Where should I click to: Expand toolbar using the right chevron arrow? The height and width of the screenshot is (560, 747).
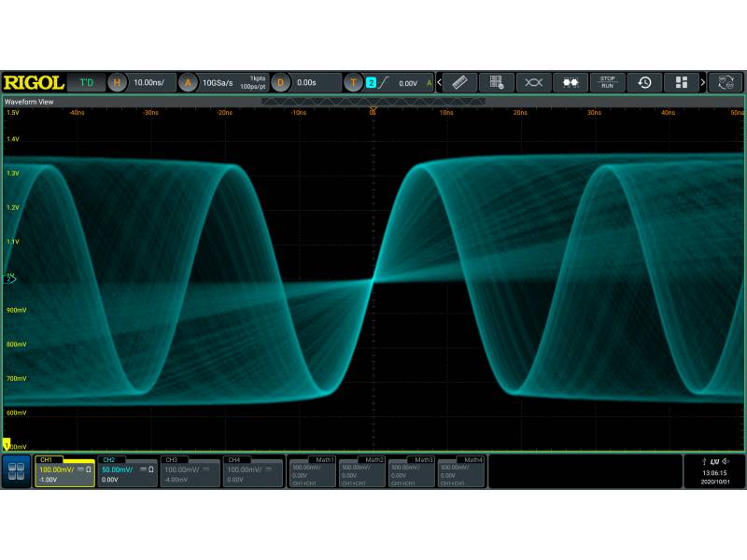tap(703, 82)
